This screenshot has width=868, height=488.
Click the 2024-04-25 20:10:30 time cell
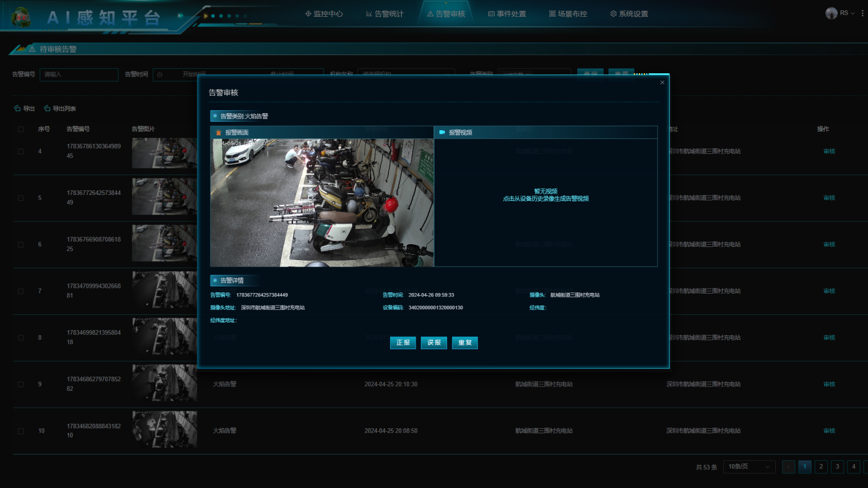tap(391, 384)
